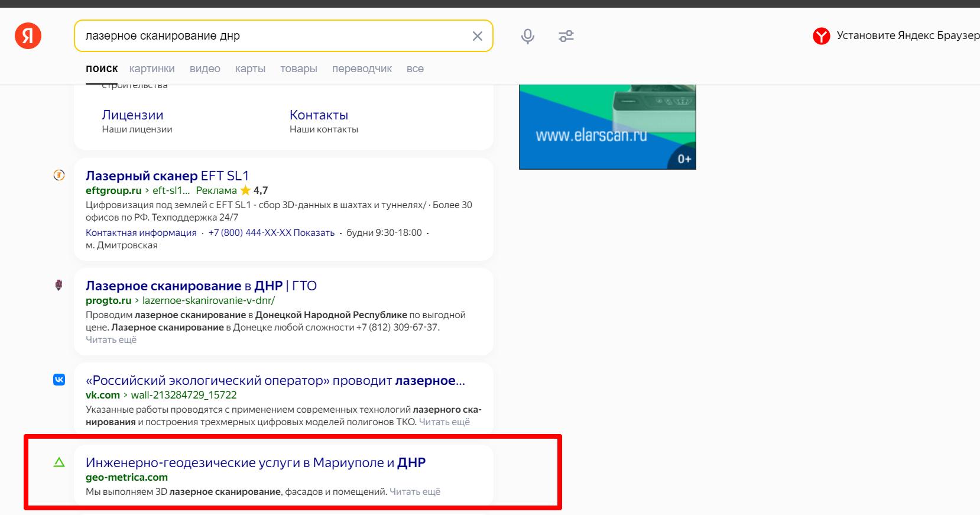Open Российский экологический оператор result title

pos(275,380)
